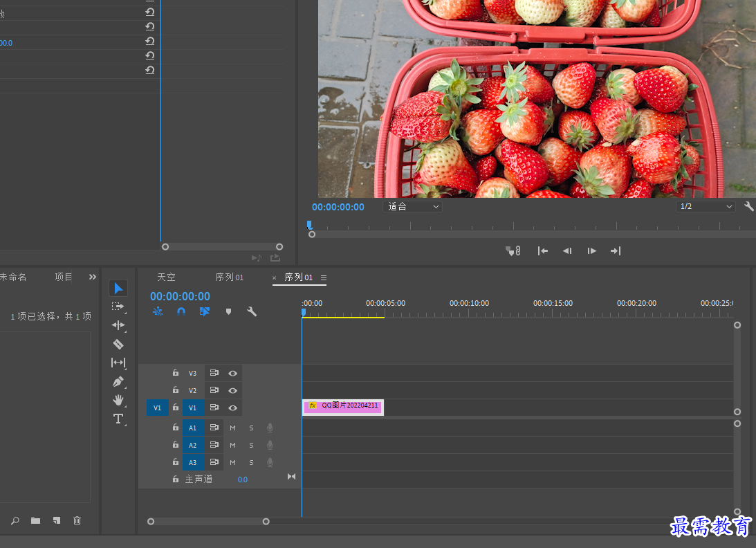Screen dimensions: 756x548
Task: Click program monitor timecode 00:00:00:00
Action: click(338, 207)
